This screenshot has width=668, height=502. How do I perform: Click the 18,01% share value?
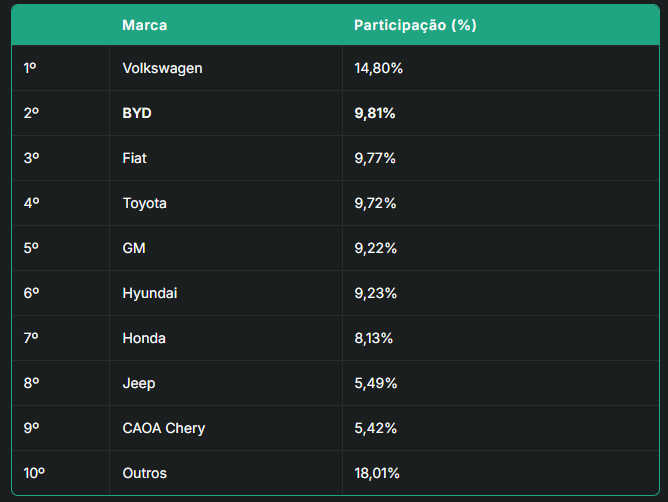pyautogui.click(x=377, y=473)
